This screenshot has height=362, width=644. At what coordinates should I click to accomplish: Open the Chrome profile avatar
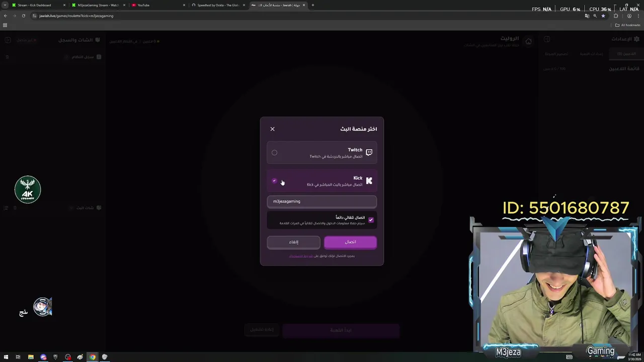tap(629, 16)
